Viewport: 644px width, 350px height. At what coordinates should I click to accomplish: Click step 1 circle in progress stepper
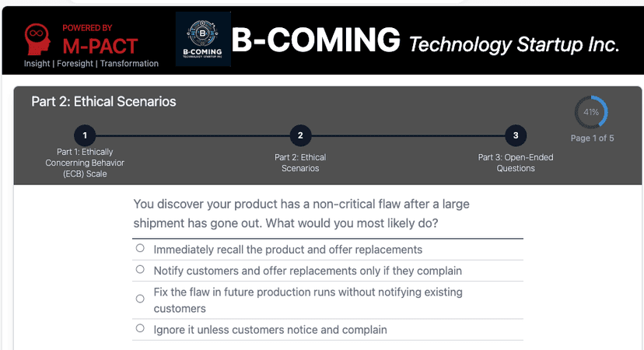[85, 135]
